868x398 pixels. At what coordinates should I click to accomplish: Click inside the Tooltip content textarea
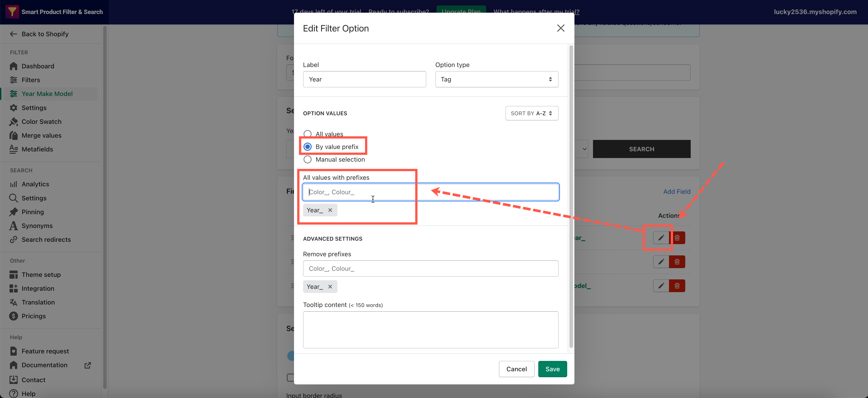click(431, 330)
